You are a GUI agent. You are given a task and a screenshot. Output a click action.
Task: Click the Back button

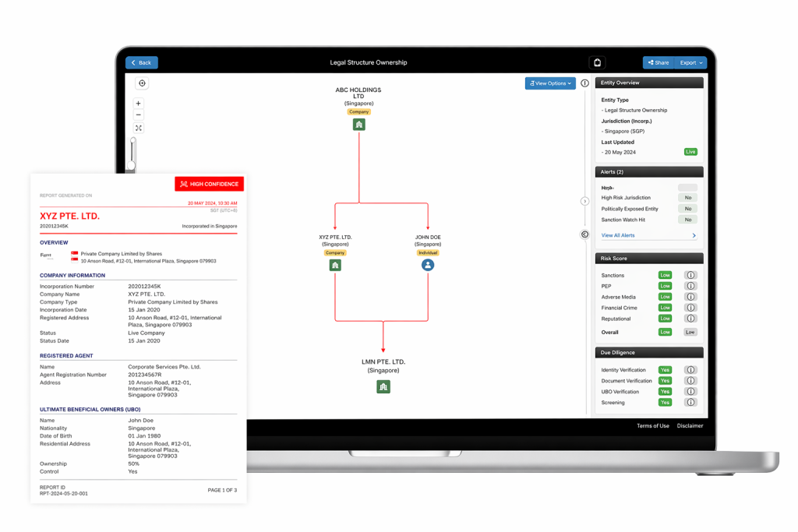[142, 62]
